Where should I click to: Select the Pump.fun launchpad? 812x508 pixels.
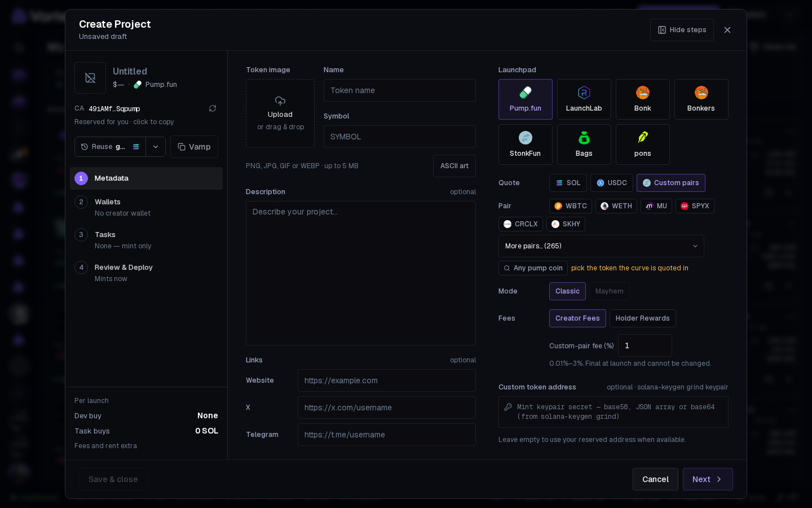pos(526,99)
